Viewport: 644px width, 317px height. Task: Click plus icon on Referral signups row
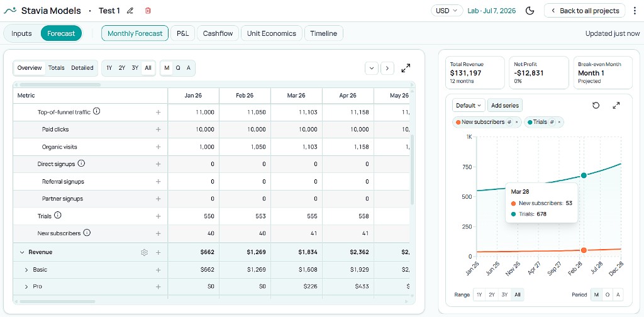tap(158, 182)
